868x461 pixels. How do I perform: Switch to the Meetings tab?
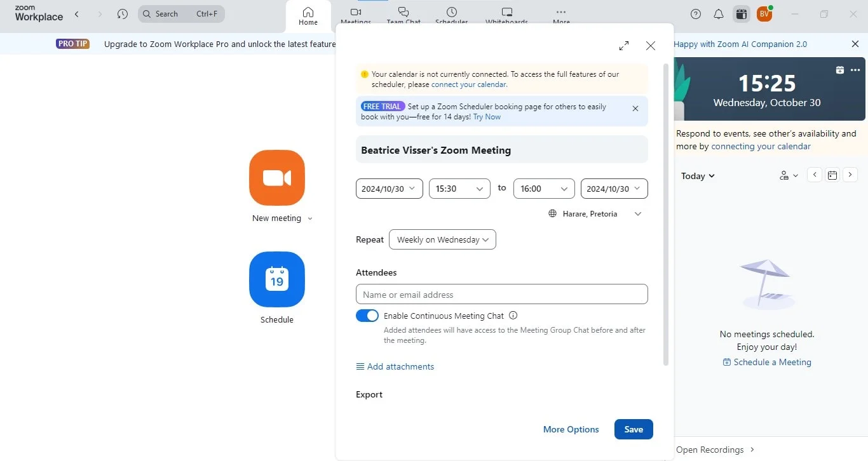tap(356, 17)
